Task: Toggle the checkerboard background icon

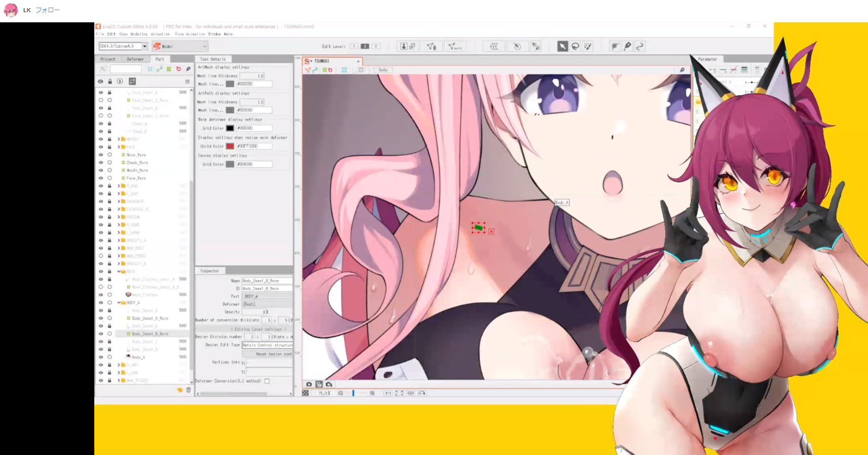Action: (305, 393)
